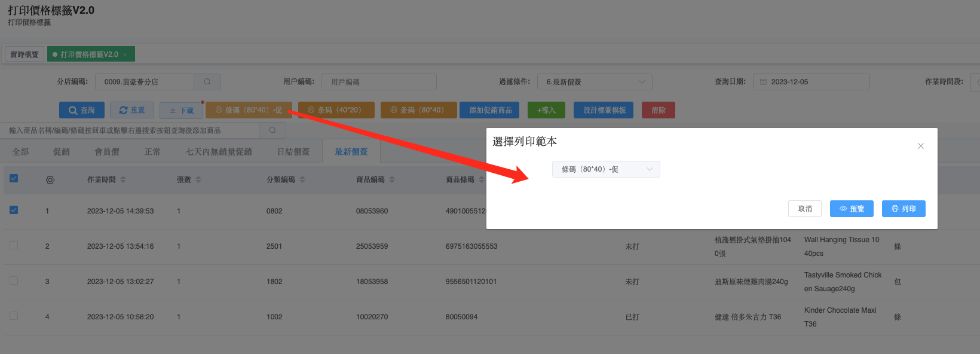980x354 pixels.
Task: Open the column settings gear icon
Action: click(50, 180)
